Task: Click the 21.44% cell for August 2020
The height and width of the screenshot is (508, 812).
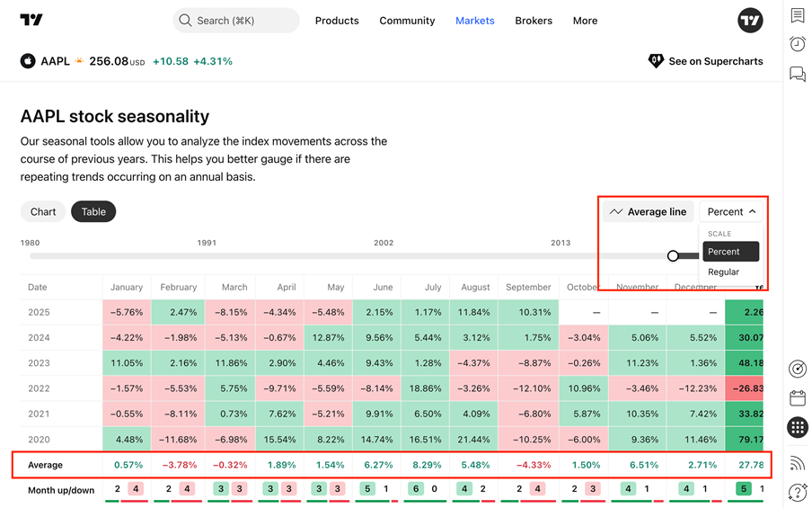Action: 473,439
